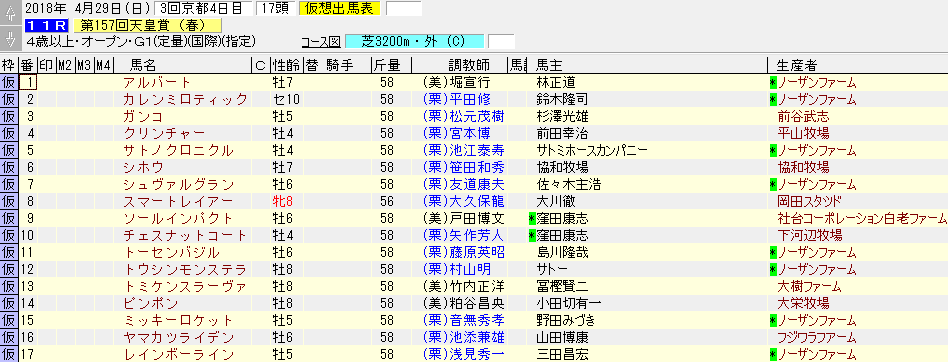Click the green star beside owner 窪田康志 in the ソールインパクト row
This screenshot has width=948, height=362.
tap(532, 218)
